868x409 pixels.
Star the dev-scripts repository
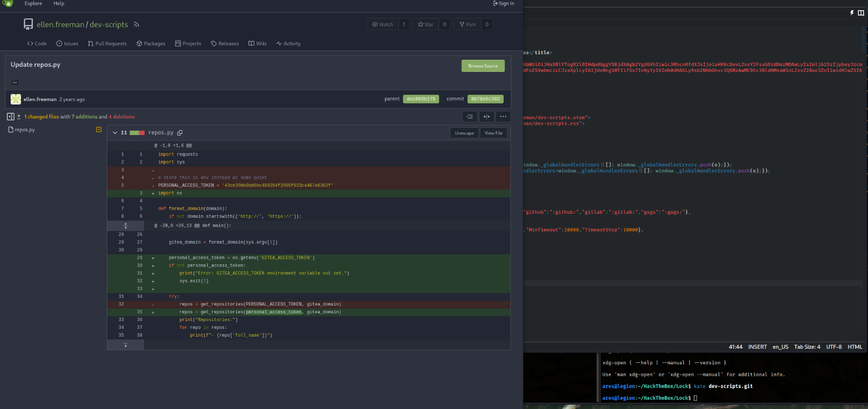coord(426,24)
